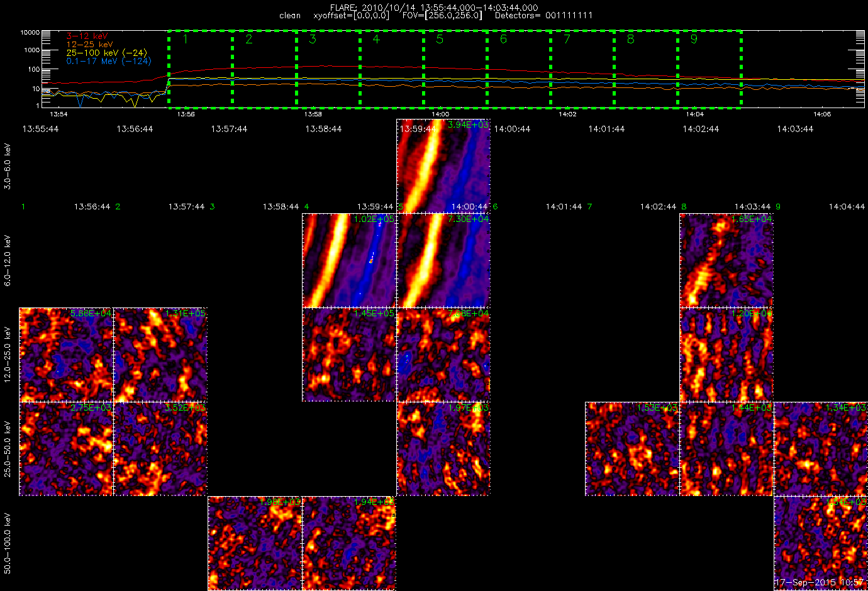
Task: Click the 1.65E+04 peak value label
Action: pyautogui.click(x=752, y=219)
